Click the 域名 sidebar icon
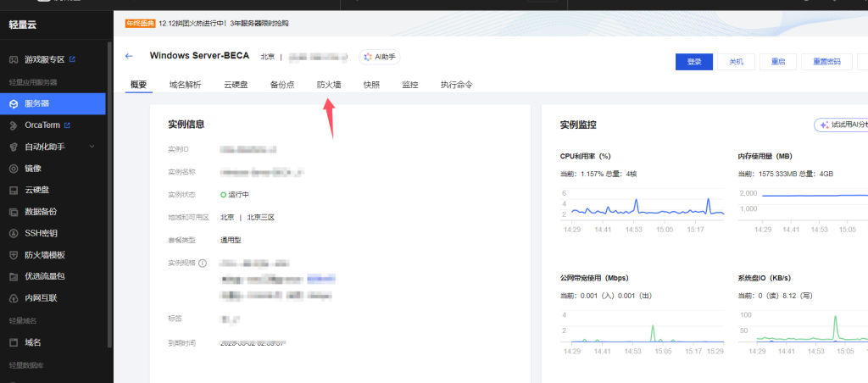Viewport: 868px width, 383px height. pyautogui.click(x=14, y=342)
